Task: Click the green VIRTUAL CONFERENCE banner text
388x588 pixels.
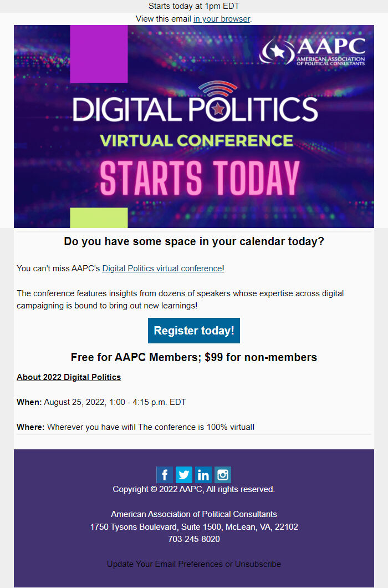Action: tap(196, 140)
